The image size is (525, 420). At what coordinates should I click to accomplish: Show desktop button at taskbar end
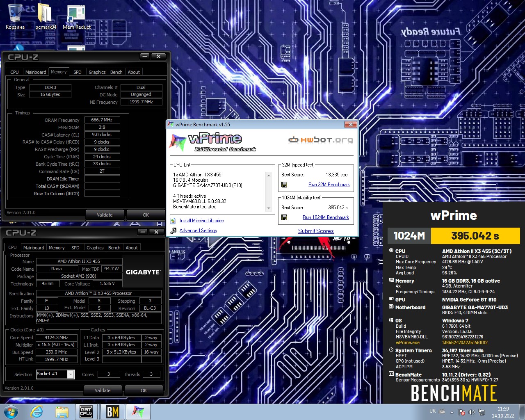click(522, 412)
